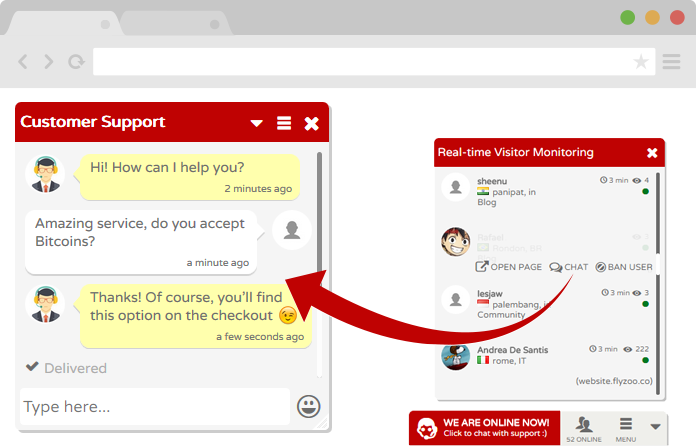Go back with the browser back arrow
The height and width of the screenshot is (446, 696).
(x=23, y=61)
